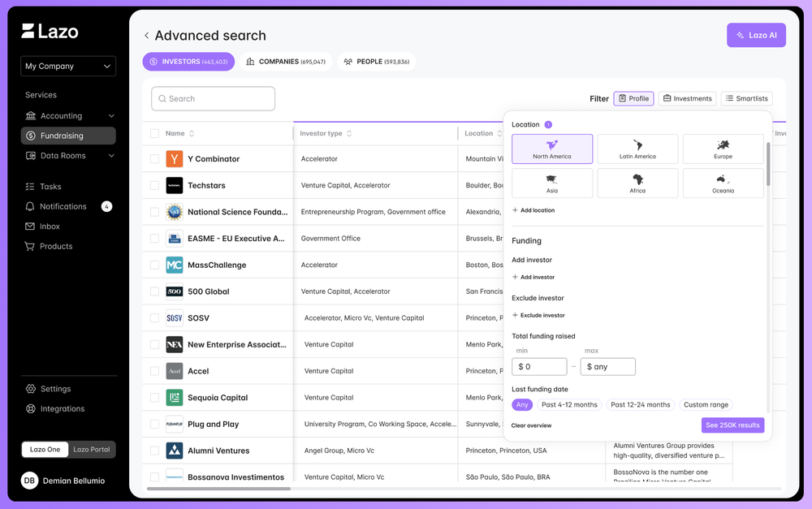Focus the investor Search field
This screenshot has width=812, height=509.
click(x=213, y=98)
